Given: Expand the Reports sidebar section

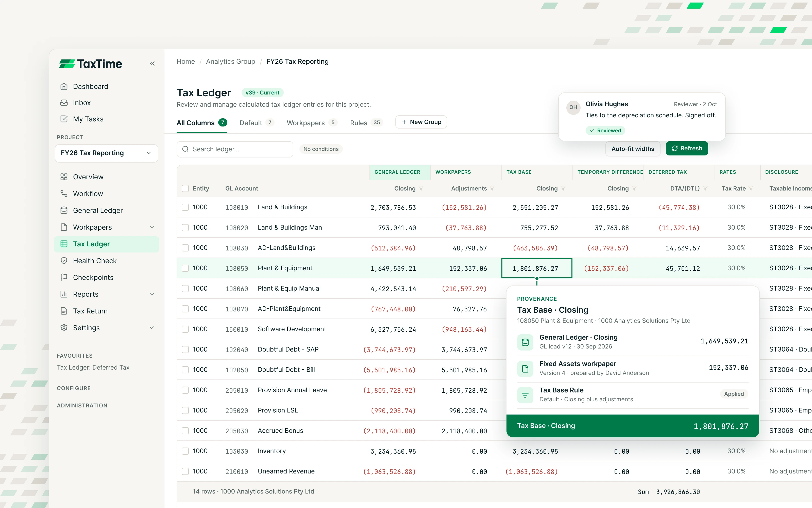Looking at the screenshot, I should 152,294.
